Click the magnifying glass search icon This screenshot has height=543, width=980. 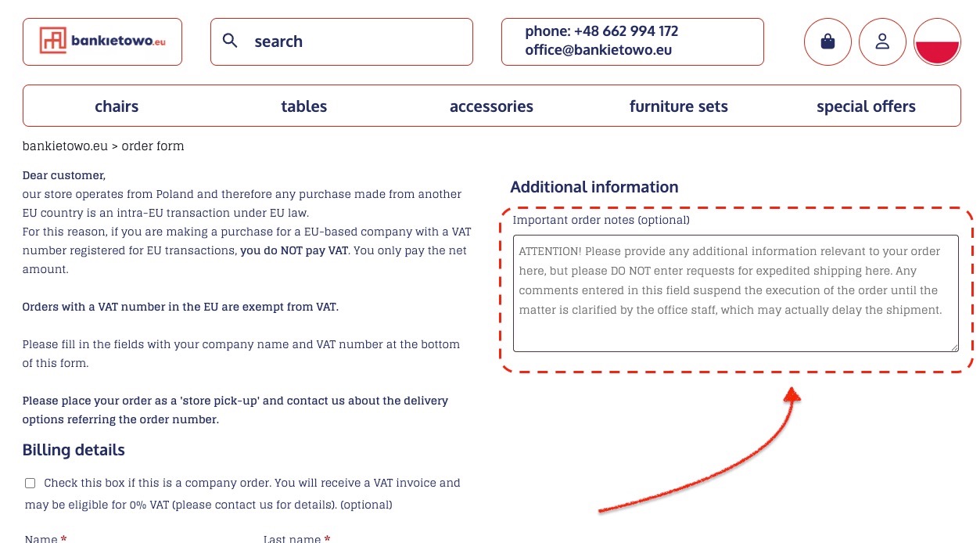tap(230, 41)
